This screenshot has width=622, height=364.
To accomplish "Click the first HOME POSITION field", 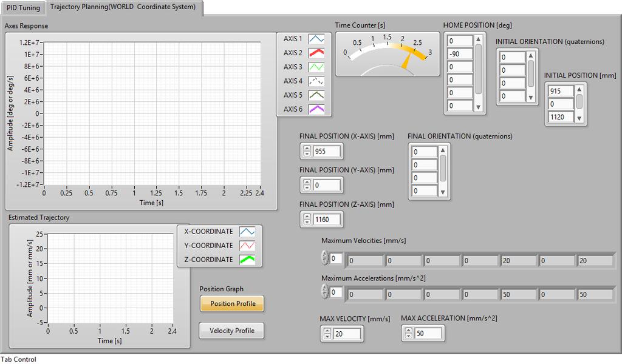I will click(x=460, y=41).
